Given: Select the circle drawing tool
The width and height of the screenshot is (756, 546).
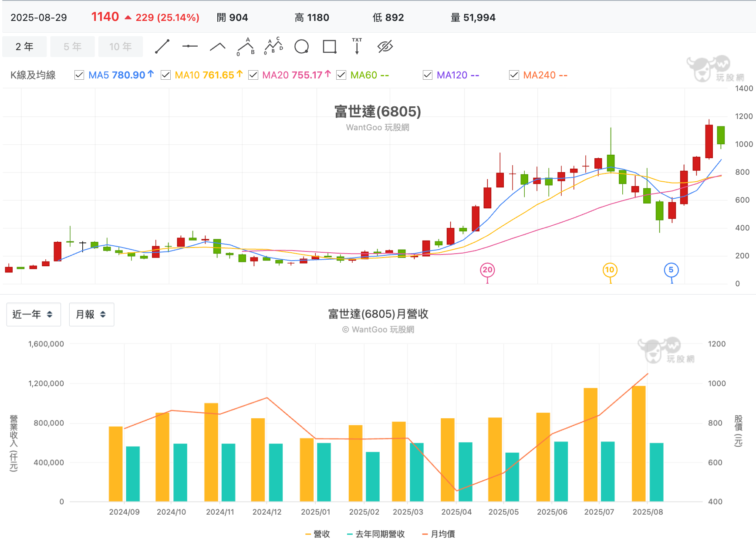Looking at the screenshot, I should point(301,47).
